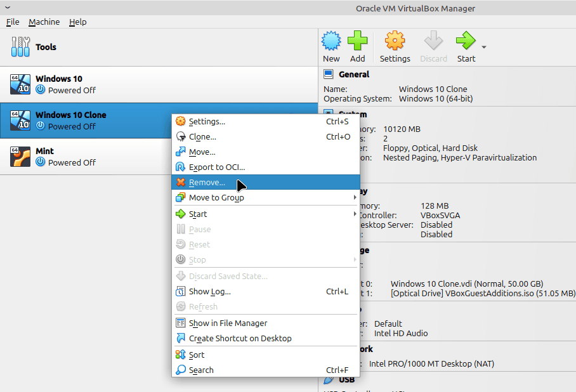This screenshot has height=392, width=576.
Task: Select the Windows 10 VM icon
Action: click(x=20, y=84)
